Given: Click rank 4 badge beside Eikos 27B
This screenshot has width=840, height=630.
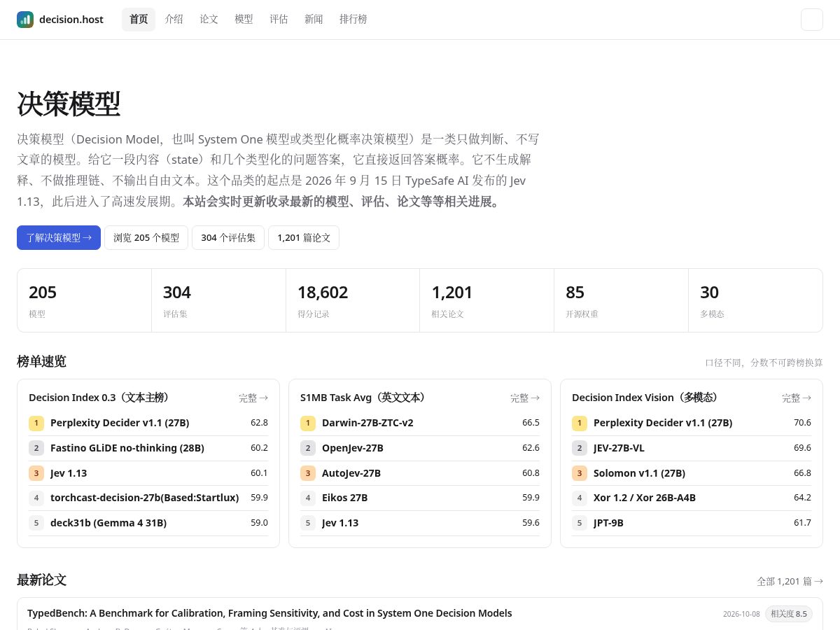Looking at the screenshot, I should pos(308,498).
